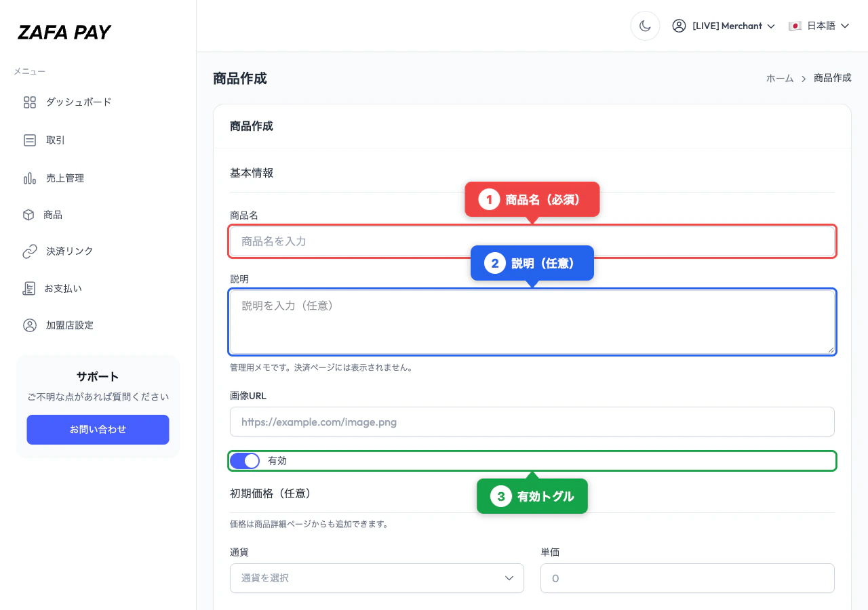The height and width of the screenshot is (610, 868).
Task: Enable or disable the 有効 toggle switch
Action: click(x=245, y=460)
